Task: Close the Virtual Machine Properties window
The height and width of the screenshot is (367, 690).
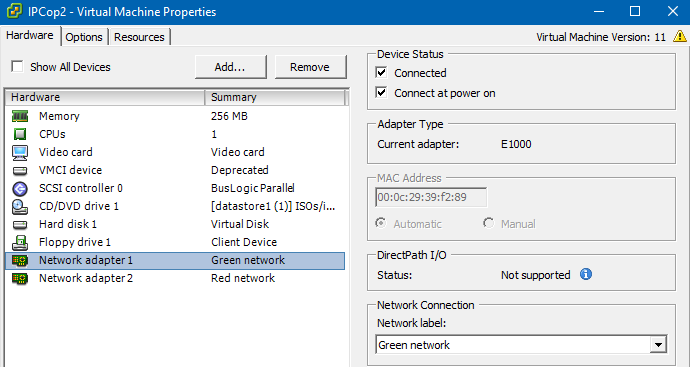Action: [x=673, y=11]
